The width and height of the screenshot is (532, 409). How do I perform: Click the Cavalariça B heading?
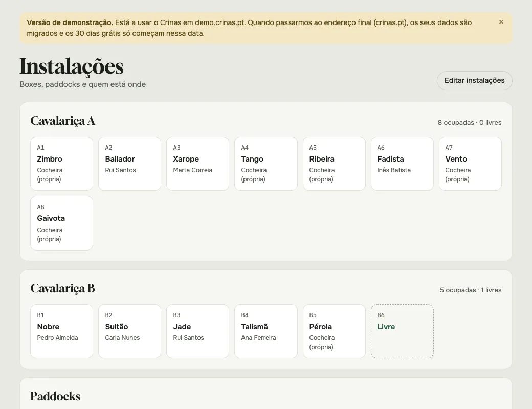click(x=63, y=289)
